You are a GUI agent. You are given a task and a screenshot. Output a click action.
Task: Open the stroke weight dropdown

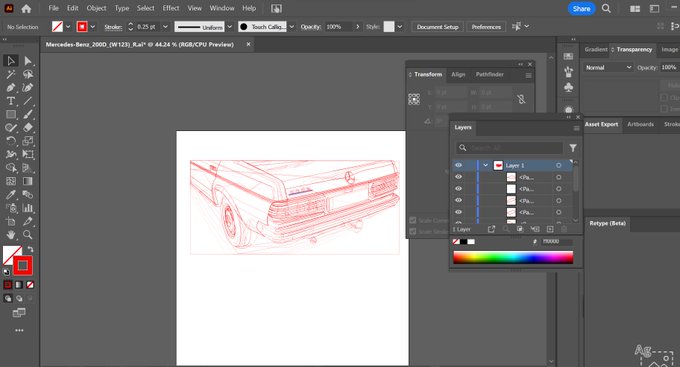pos(165,27)
